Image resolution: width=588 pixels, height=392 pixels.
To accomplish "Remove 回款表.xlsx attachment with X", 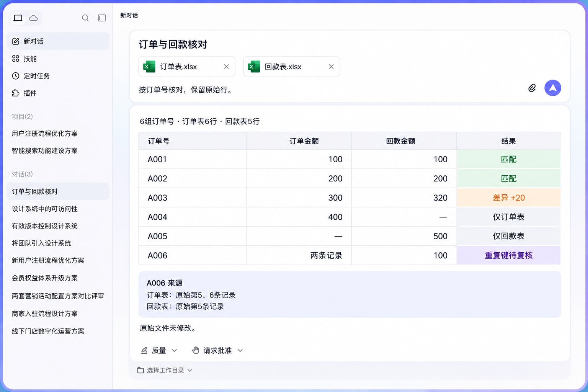I will tap(332, 67).
